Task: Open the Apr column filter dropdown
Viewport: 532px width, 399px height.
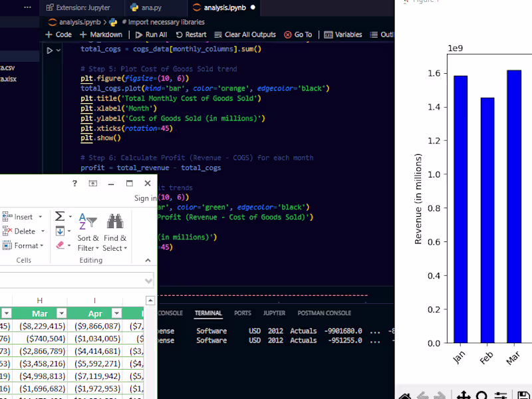Action: (x=116, y=313)
